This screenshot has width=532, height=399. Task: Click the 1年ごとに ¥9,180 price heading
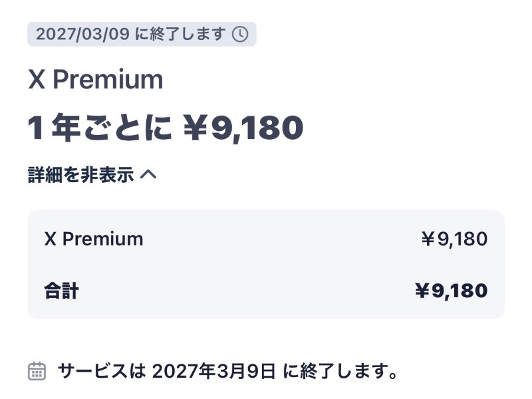(165, 127)
